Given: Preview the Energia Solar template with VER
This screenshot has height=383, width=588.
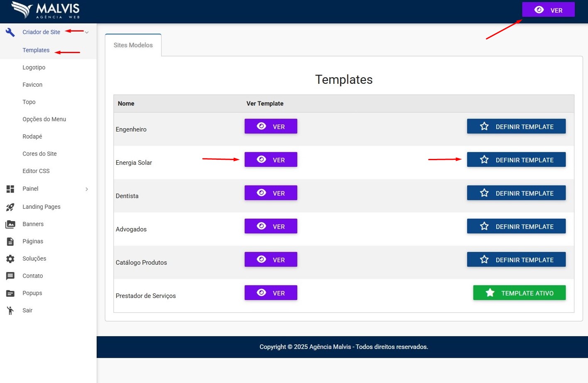Looking at the screenshot, I should tap(271, 160).
